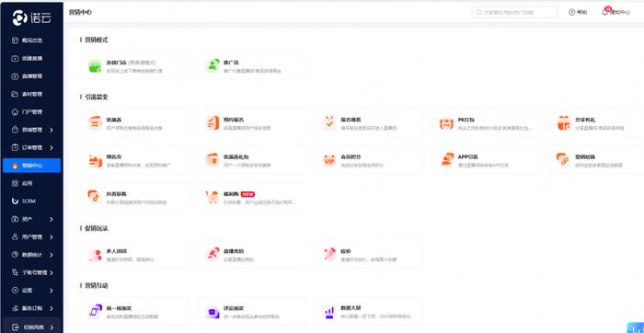This screenshot has width=644, height=333.
Task: Select the 会员积分 VIP icon
Action: (329, 160)
